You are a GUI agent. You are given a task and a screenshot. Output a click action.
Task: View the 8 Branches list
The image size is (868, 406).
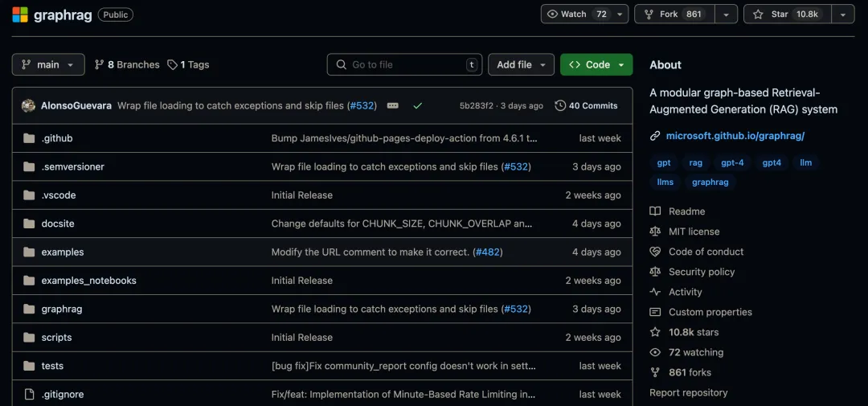tap(127, 64)
